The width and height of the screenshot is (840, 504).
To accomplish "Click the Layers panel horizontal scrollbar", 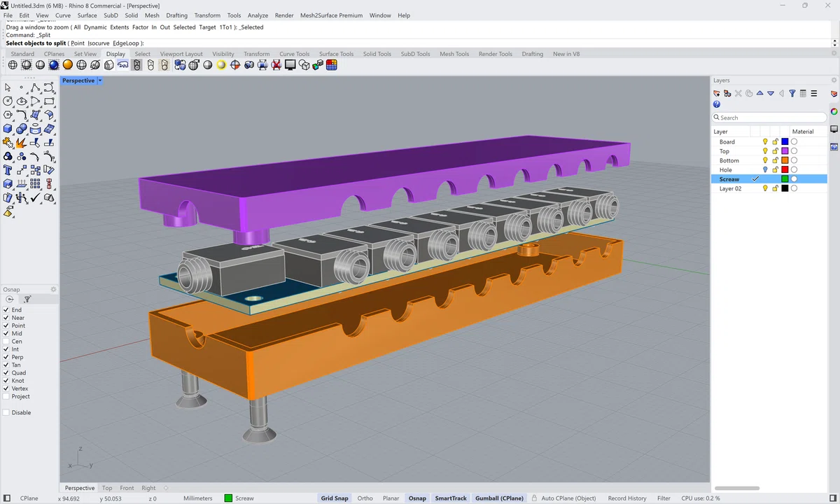I will 737,488.
